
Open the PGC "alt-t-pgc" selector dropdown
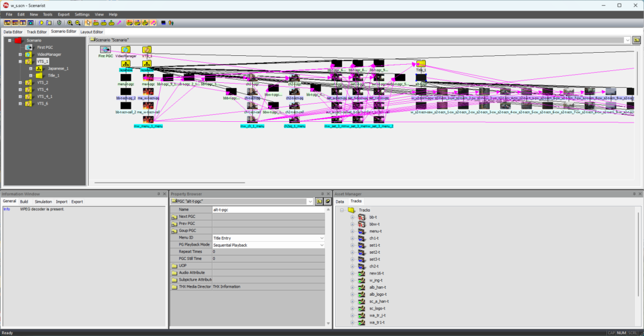(309, 202)
